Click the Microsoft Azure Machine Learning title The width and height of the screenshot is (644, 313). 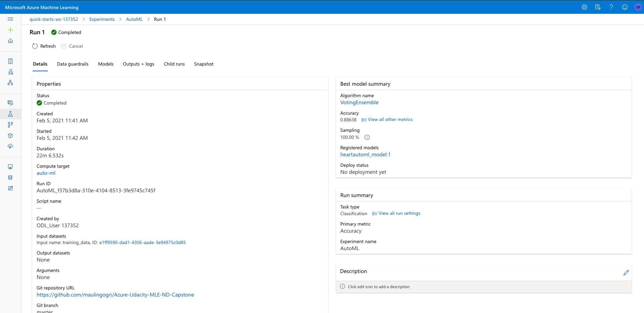(x=42, y=7)
